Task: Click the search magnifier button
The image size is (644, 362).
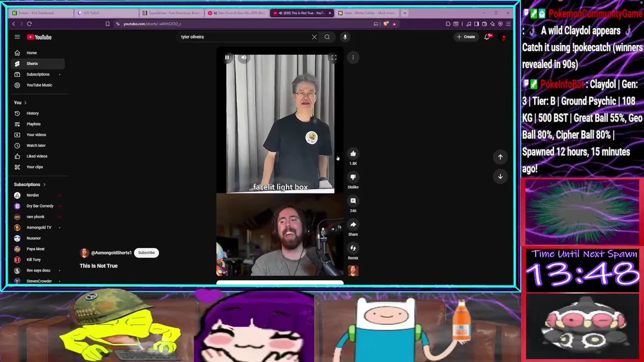Action: click(327, 37)
